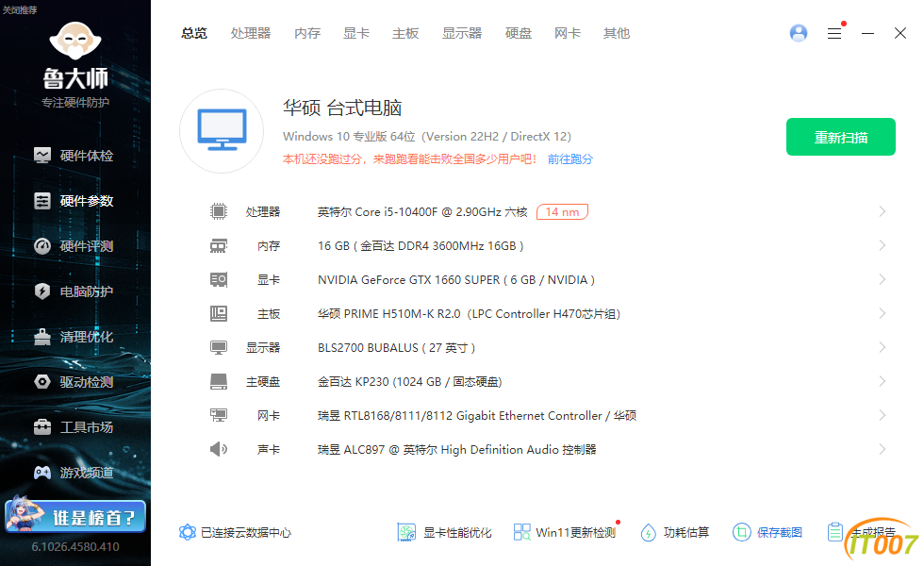Image resolution: width=924 pixels, height=566 pixels.
Task: Select 硬件参数 in the sidebar
Action: (x=74, y=201)
